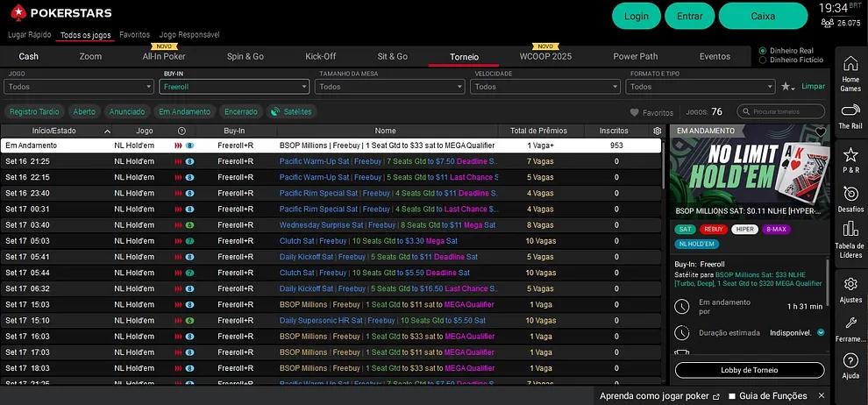Click the No Limit Hold'em banner image
The image size is (868, 405).
[x=750, y=172]
